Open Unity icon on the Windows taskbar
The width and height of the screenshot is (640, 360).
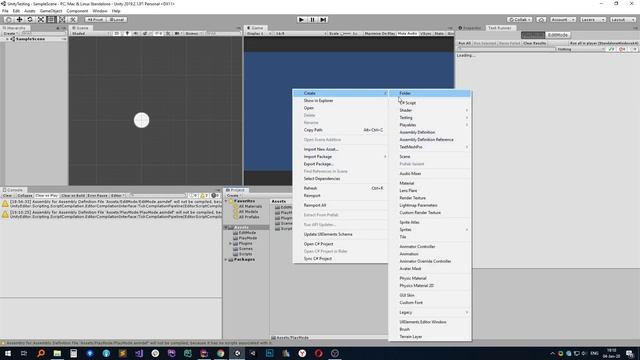[237, 353]
